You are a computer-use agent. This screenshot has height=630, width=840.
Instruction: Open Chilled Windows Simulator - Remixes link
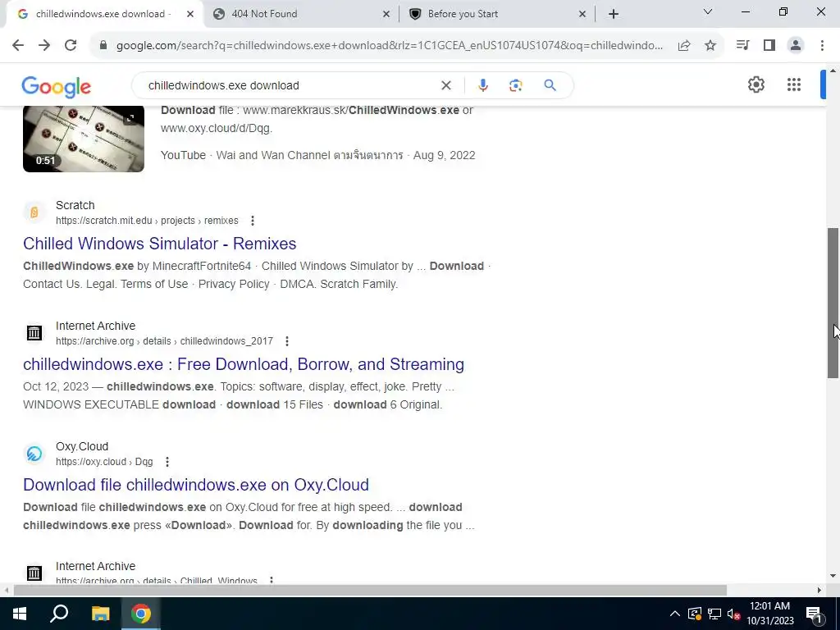point(160,244)
